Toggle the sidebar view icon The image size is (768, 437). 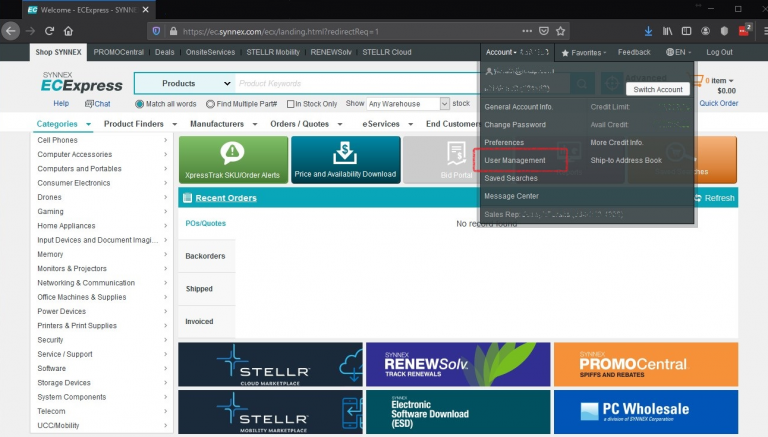coord(686,31)
